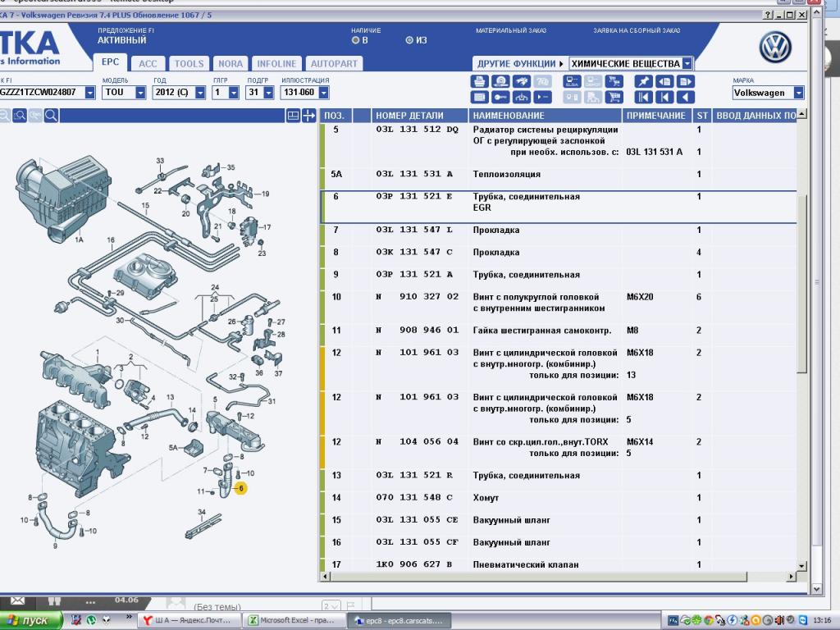
Task: Open the Яндекс.Почта taskbar window
Action: pyautogui.click(x=189, y=620)
